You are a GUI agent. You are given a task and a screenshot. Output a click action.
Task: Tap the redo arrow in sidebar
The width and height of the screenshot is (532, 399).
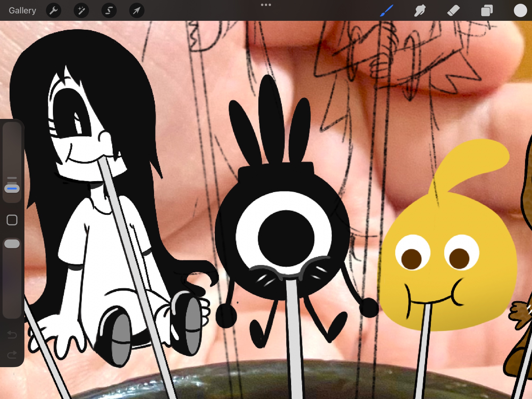point(12,355)
